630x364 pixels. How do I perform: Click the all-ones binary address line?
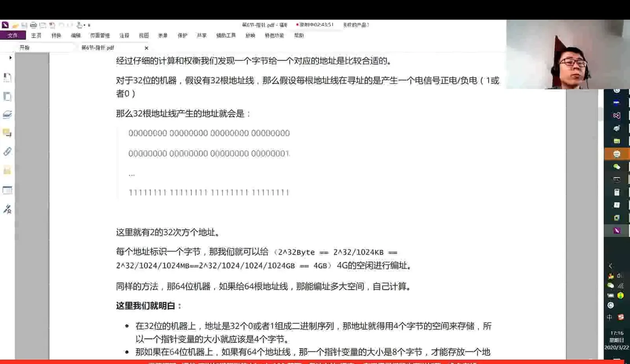click(209, 193)
